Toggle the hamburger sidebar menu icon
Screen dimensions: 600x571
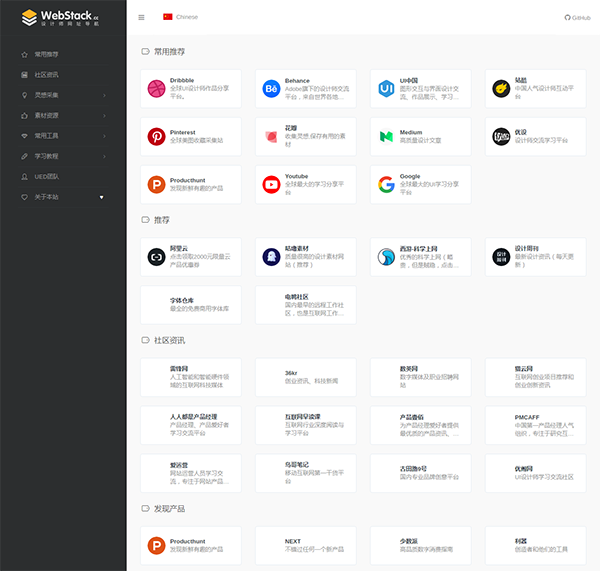tap(141, 17)
